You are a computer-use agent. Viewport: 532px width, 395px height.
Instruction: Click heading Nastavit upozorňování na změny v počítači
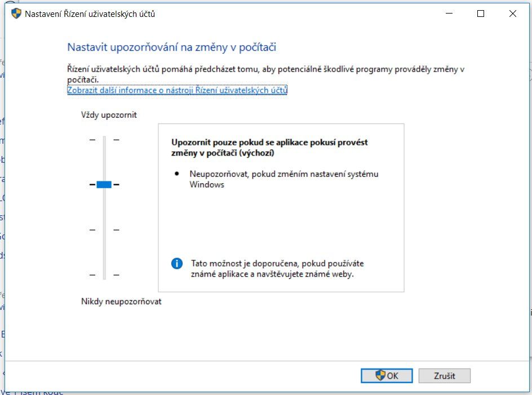tap(172, 47)
